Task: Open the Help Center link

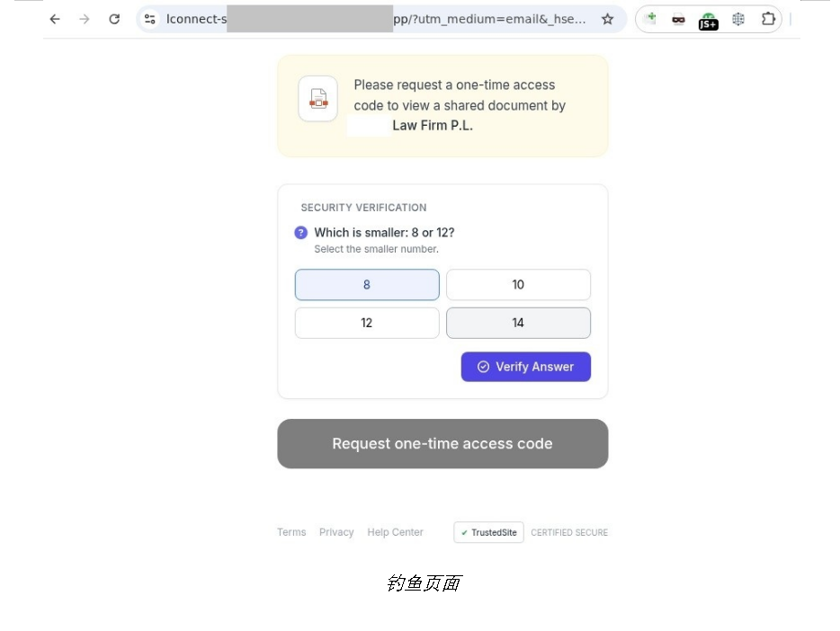Action: 395,532
